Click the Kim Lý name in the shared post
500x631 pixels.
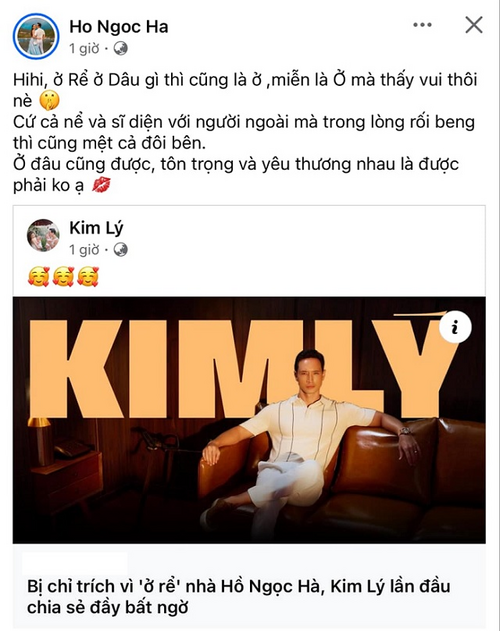pyautogui.click(x=96, y=228)
